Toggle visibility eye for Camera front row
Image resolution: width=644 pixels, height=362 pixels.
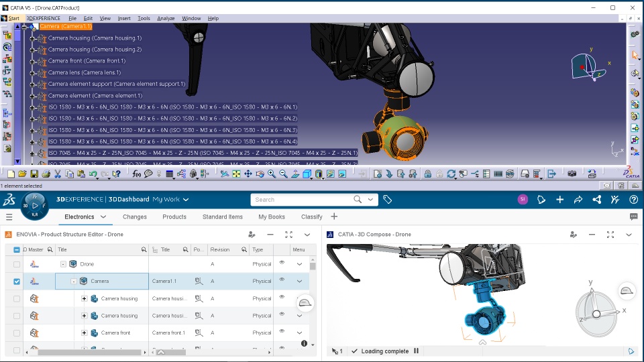click(x=282, y=331)
